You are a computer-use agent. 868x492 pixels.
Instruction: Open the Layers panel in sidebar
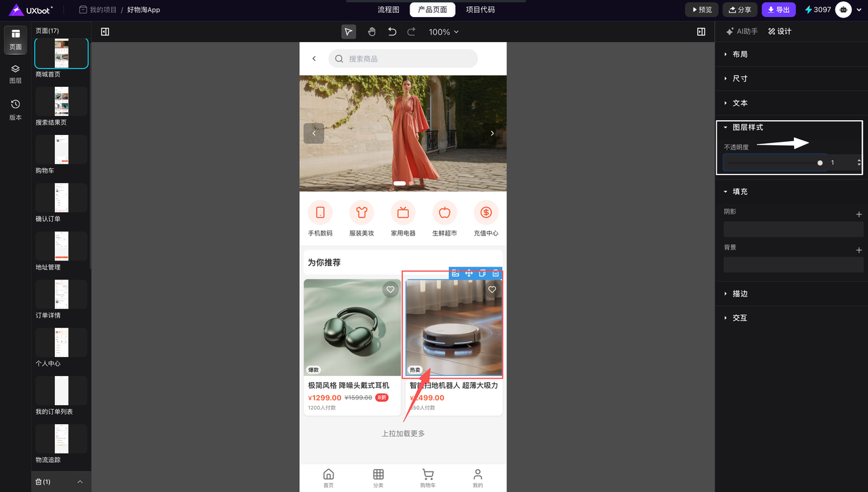(x=16, y=74)
